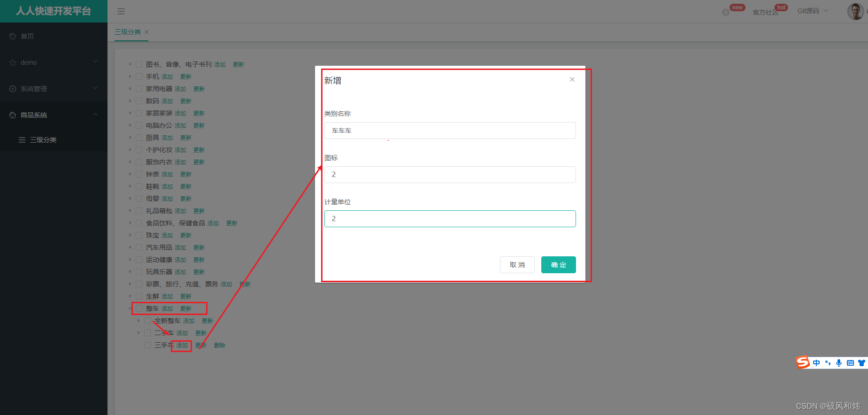
Task: Click 更新 next to 手机
Action: click(186, 77)
